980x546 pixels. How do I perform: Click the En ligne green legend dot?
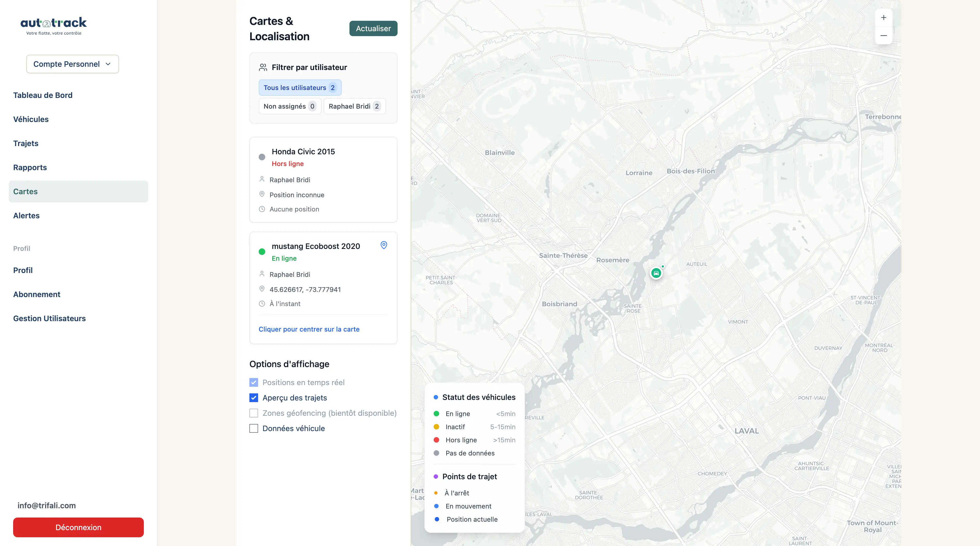[436, 414]
